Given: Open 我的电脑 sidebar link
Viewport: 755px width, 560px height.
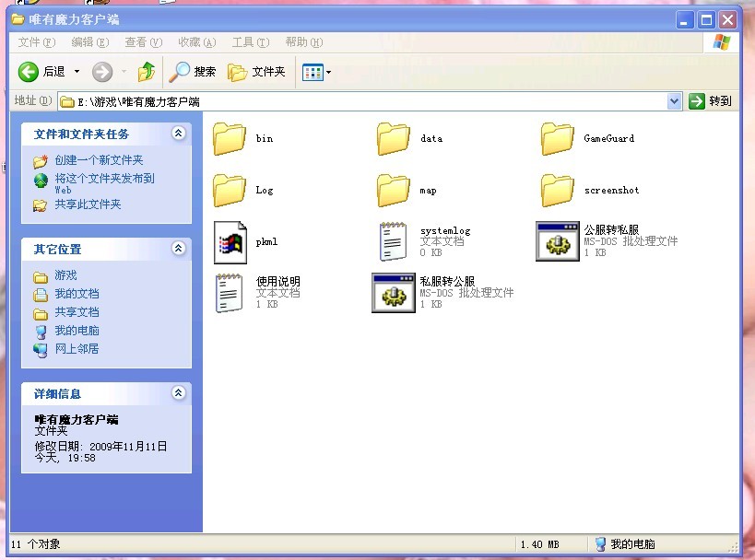Looking at the screenshot, I should (x=77, y=331).
